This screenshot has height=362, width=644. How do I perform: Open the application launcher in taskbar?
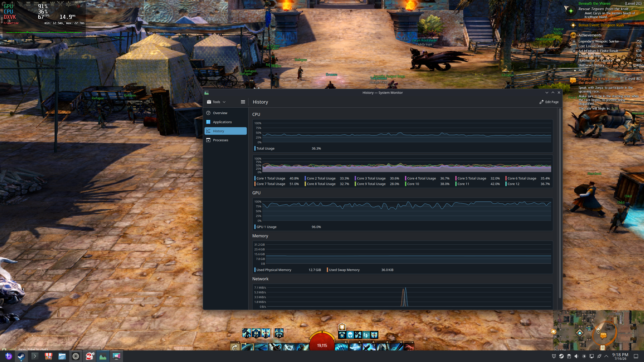[9, 356]
